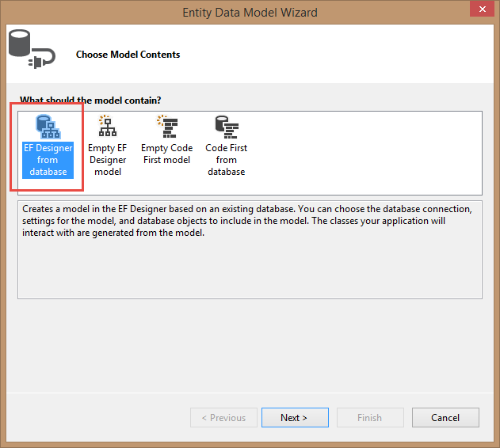Click the model description text paragraph

(x=246, y=221)
